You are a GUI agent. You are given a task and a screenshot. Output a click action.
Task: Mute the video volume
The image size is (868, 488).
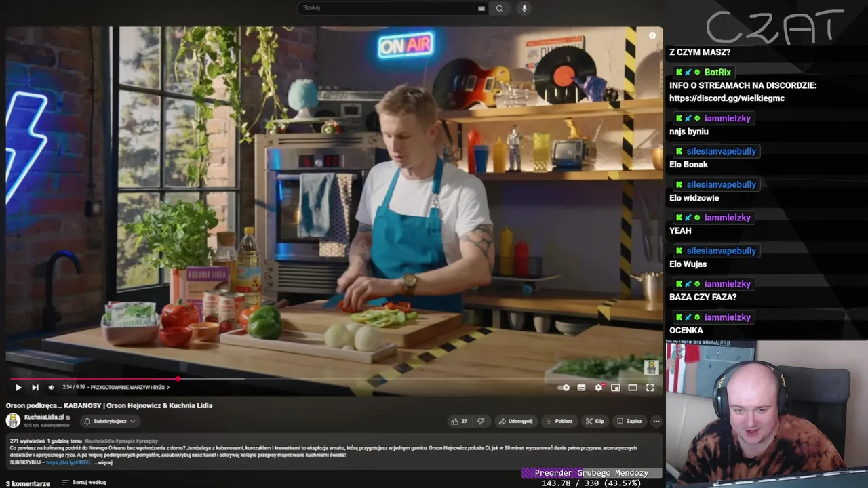(51, 388)
